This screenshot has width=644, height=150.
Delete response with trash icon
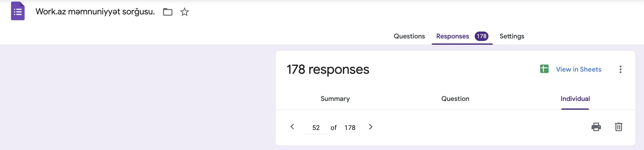click(619, 127)
